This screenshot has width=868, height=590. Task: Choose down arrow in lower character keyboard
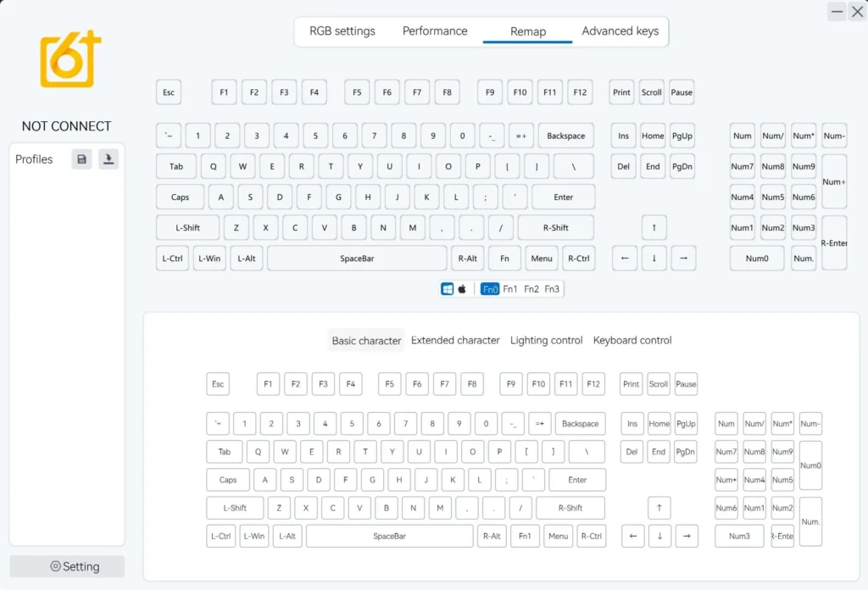(659, 536)
